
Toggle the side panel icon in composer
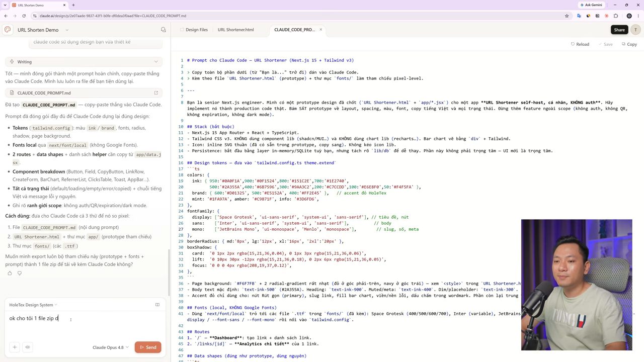(157, 305)
